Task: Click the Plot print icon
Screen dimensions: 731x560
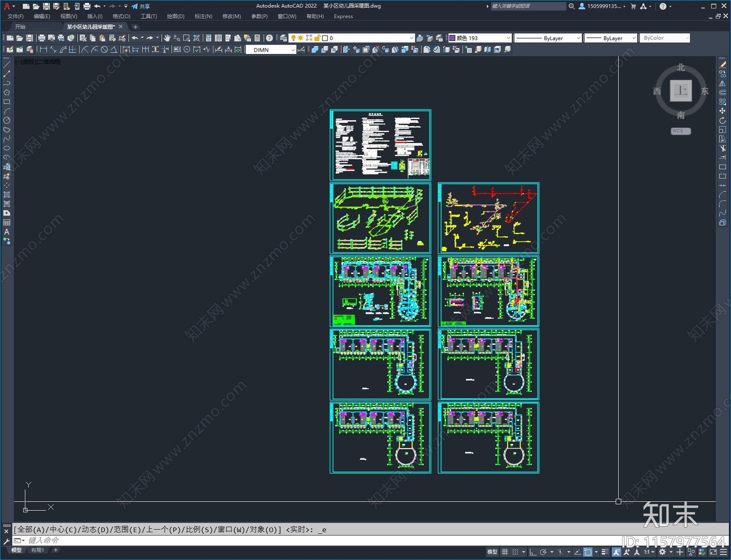Action: (x=42, y=38)
